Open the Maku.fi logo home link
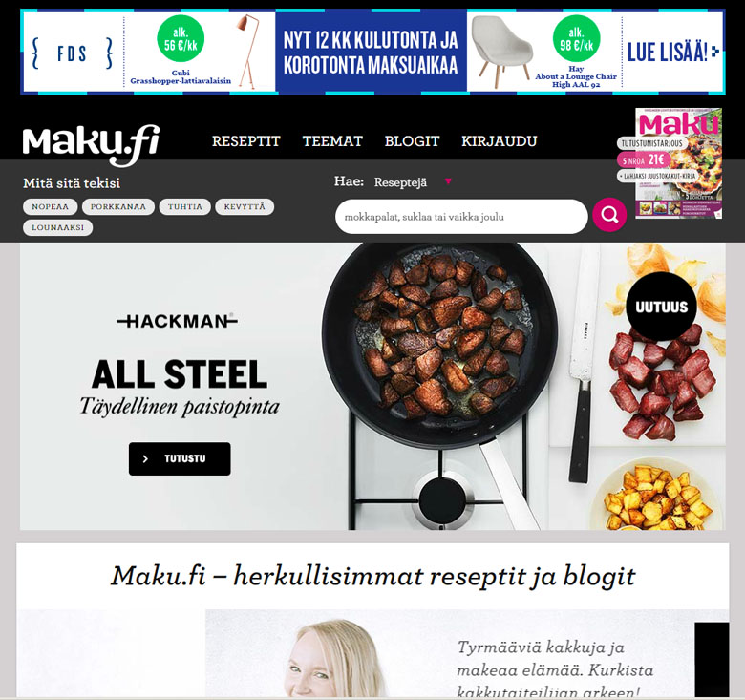 click(x=92, y=145)
